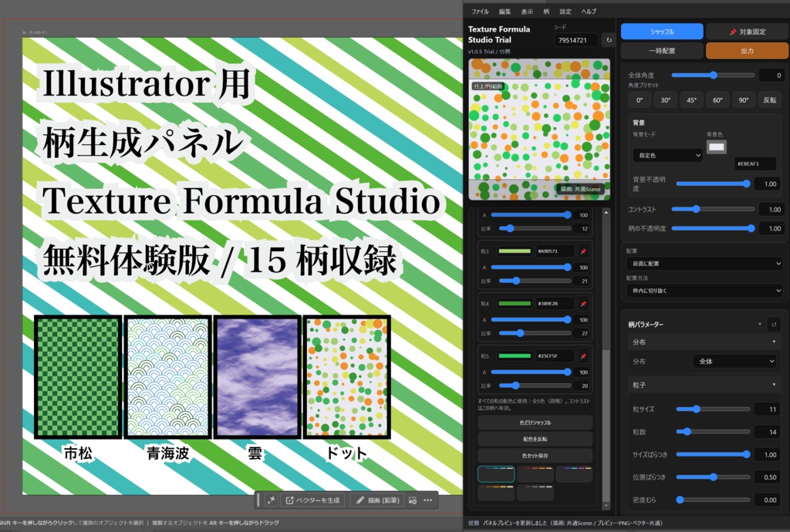Screen dimensions: 790x532
Task: Click the 反転 angle flip button
Action: pyautogui.click(x=770, y=100)
